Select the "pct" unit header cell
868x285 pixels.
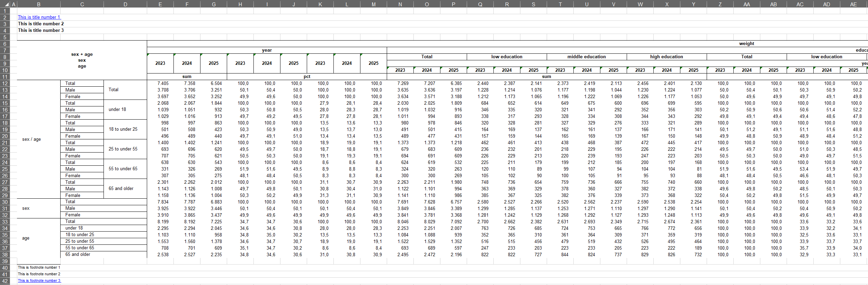click(x=307, y=77)
